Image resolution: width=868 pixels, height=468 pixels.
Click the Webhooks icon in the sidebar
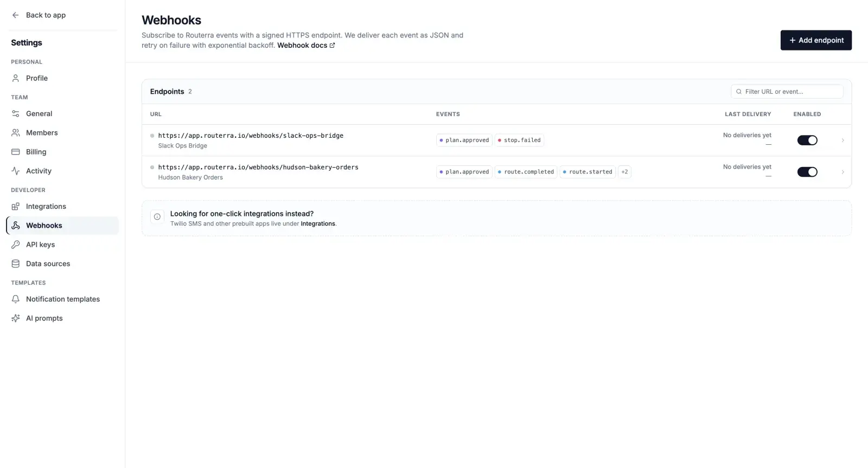[x=16, y=226]
